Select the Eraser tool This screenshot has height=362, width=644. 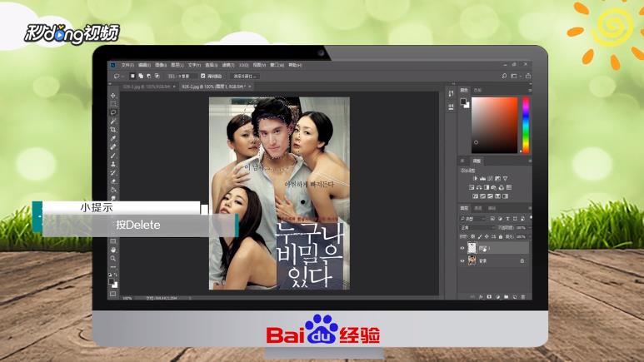(x=113, y=181)
